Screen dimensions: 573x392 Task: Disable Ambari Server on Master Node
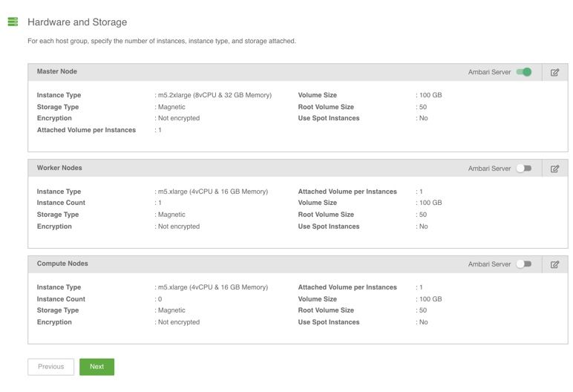pyautogui.click(x=524, y=72)
